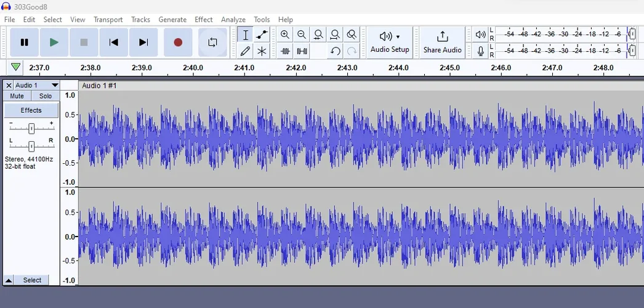The width and height of the screenshot is (644, 308).
Task: Fit entire project to window width
Action: pos(335,35)
